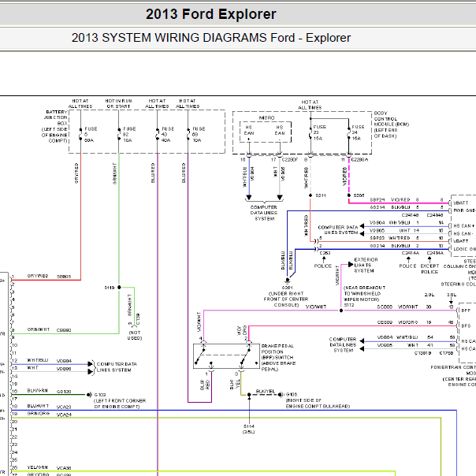Click the G201 ground symbol
476x476 pixels.
click(287, 281)
